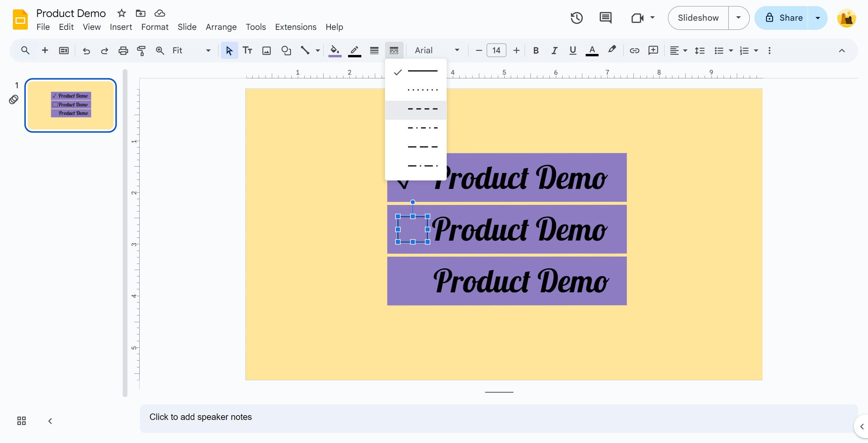
Task: Click the font size field showing 14
Action: point(496,51)
